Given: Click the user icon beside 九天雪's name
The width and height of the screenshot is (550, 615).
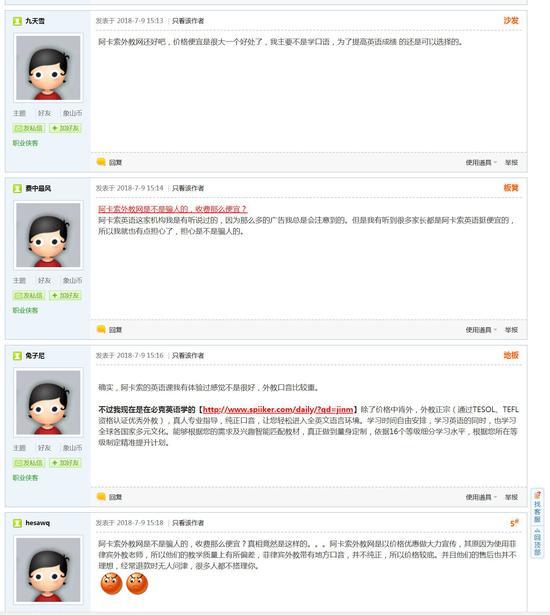Looking at the screenshot, I should click(x=17, y=21).
